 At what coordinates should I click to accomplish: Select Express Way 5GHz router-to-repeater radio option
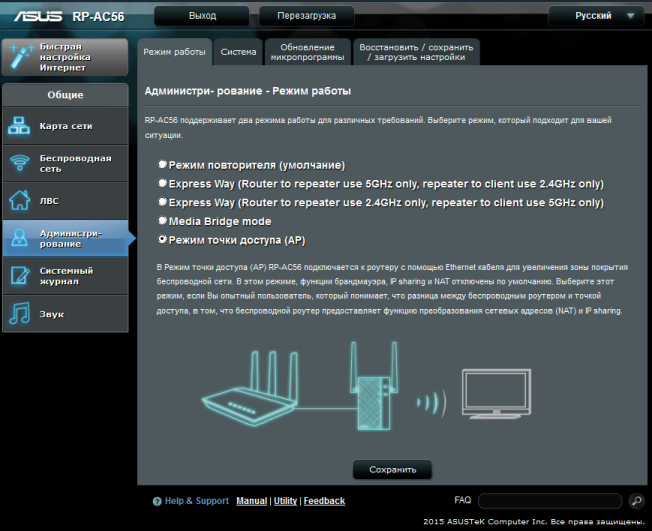point(162,183)
